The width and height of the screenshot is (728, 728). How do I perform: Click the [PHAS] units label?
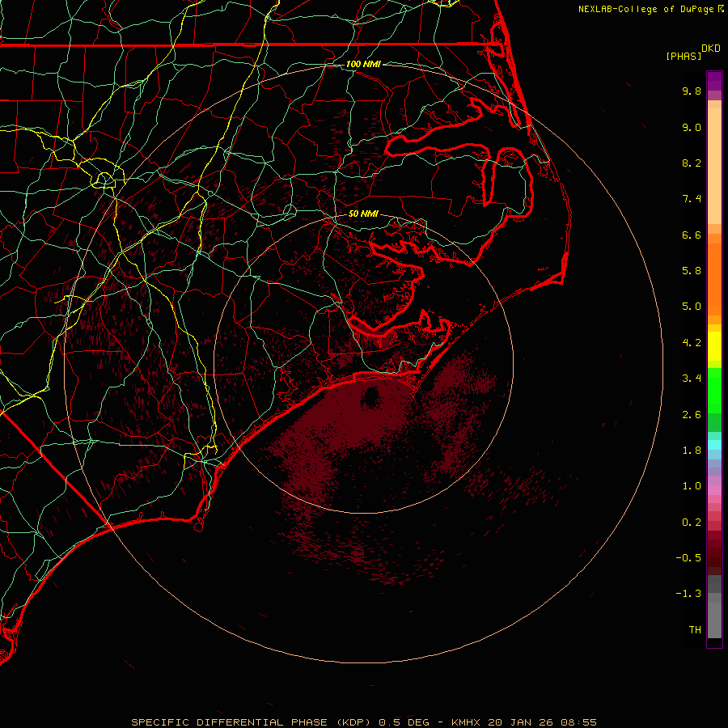[684, 56]
